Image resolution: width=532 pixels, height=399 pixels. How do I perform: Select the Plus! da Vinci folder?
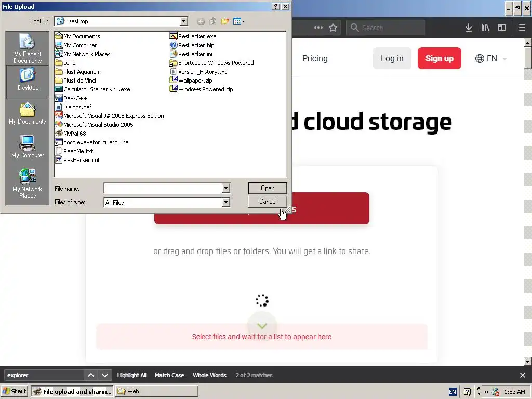(x=75, y=81)
